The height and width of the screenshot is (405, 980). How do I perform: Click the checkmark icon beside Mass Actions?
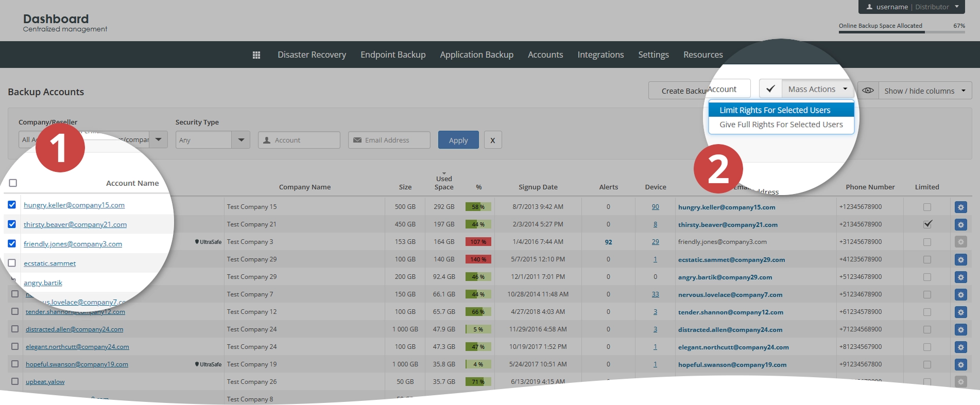coord(770,89)
